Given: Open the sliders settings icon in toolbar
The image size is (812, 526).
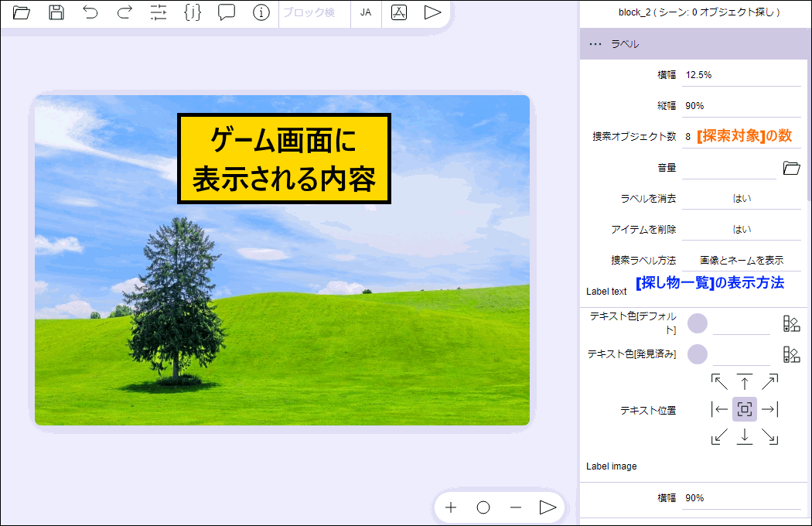Looking at the screenshot, I should tap(159, 12).
